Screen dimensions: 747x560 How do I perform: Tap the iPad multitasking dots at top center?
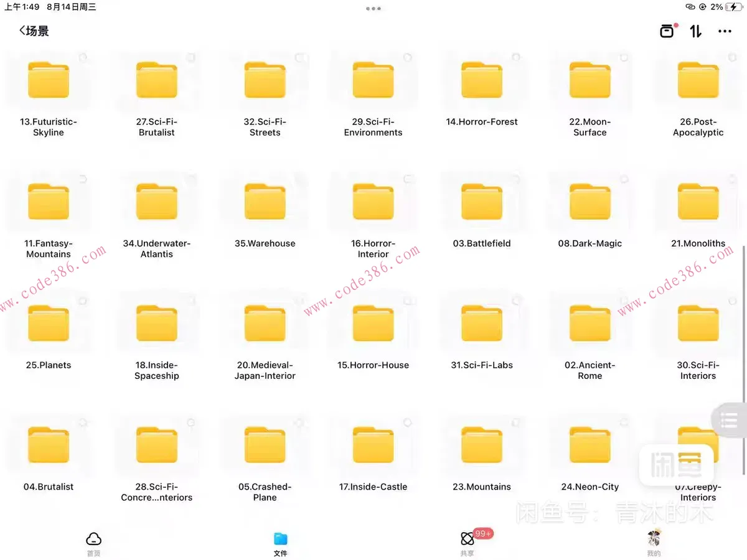point(374,9)
